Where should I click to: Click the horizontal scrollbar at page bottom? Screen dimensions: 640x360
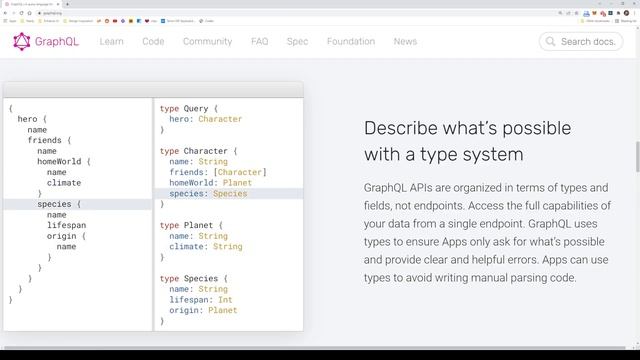pos(314,348)
